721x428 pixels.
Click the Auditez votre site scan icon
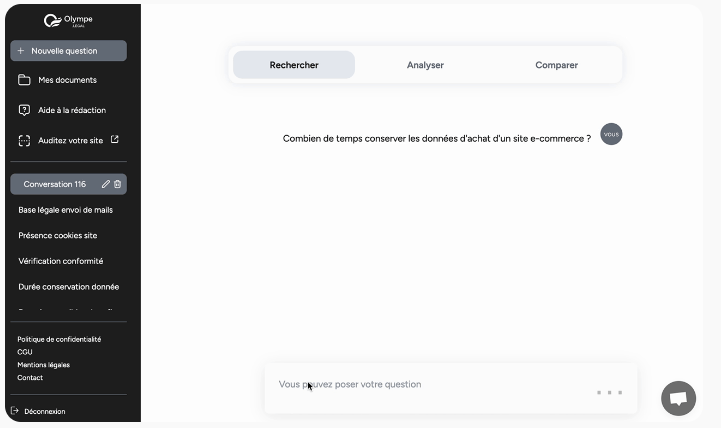click(24, 140)
